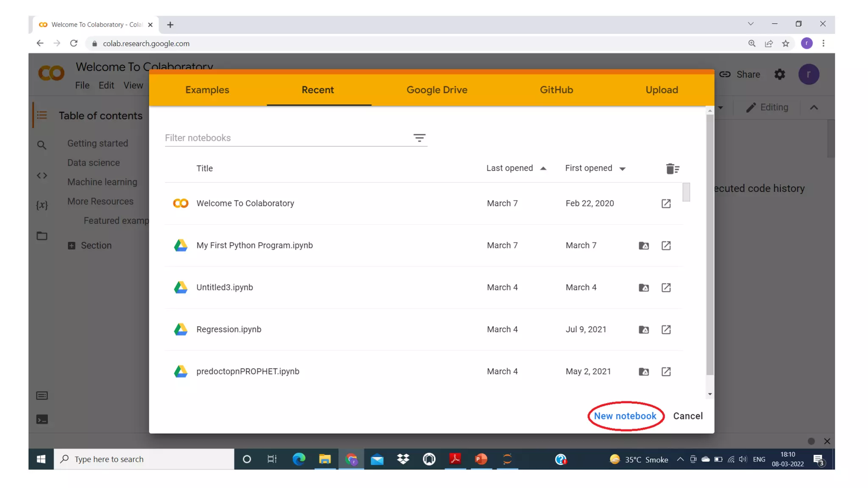Bookmark page with star icon in address bar

coord(785,44)
